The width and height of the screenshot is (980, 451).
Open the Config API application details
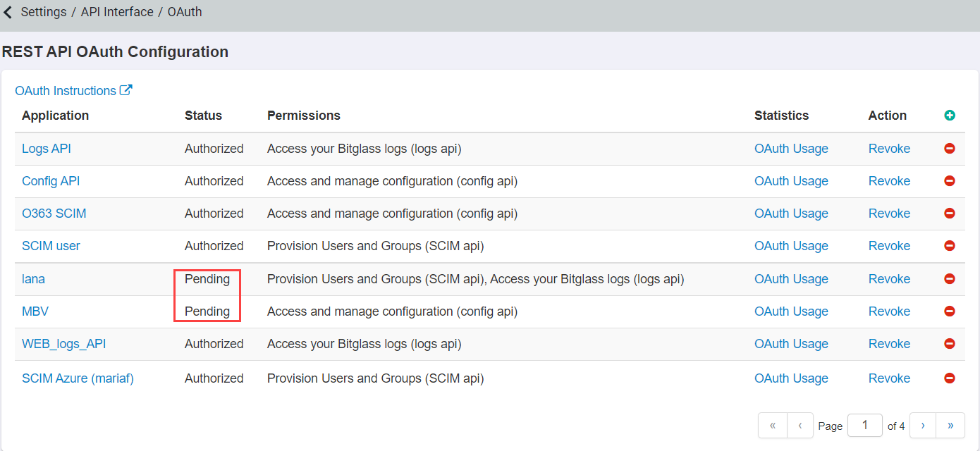click(50, 181)
